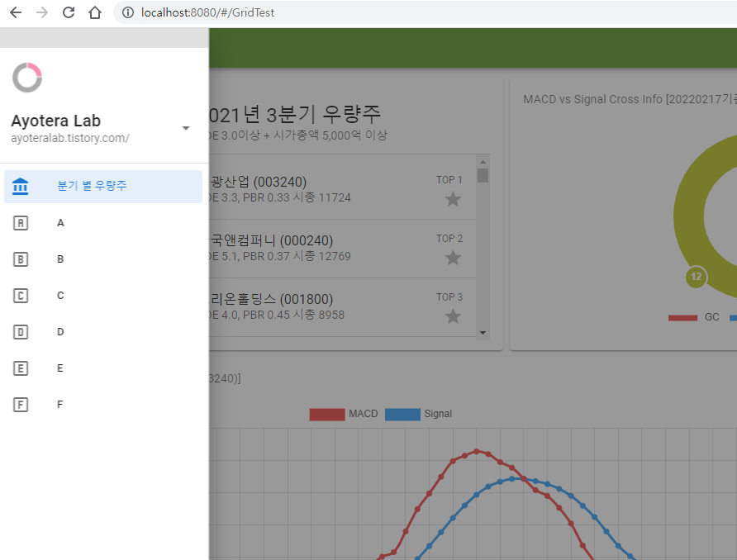Select the bank icon beside 분기 별 우량주

click(x=20, y=186)
